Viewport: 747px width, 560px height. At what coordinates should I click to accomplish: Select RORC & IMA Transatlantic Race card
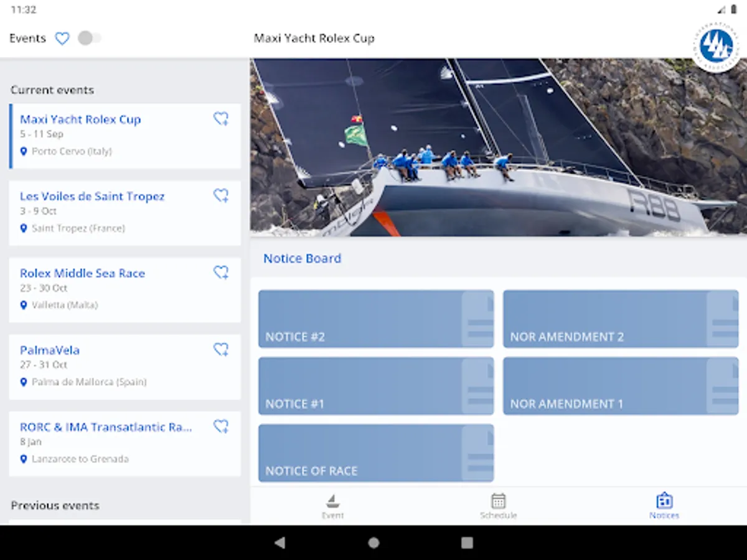click(125, 444)
